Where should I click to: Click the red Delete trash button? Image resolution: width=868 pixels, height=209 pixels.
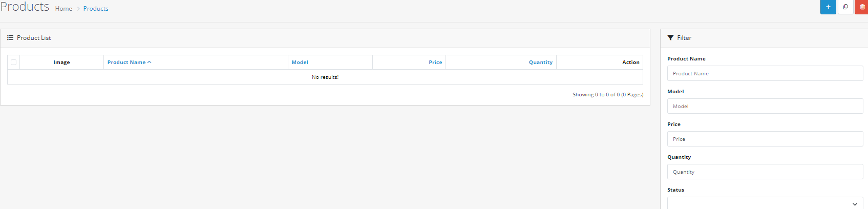pos(862,7)
